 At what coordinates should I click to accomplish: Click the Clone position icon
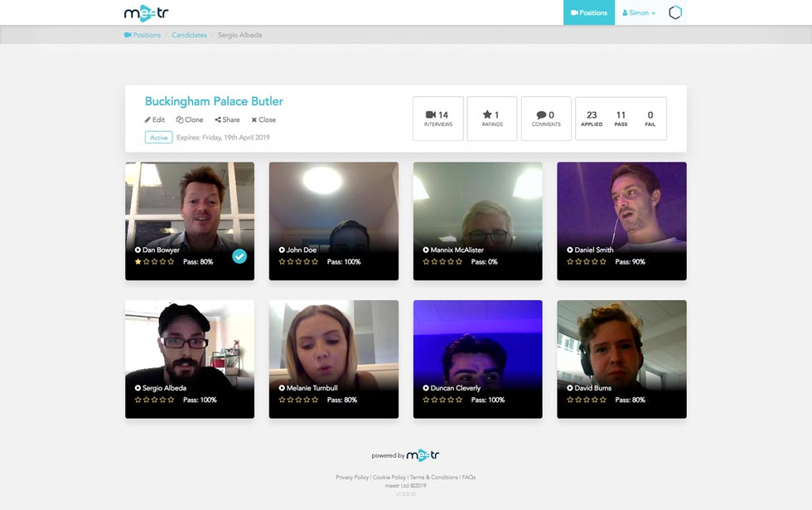click(x=180, y=120)
